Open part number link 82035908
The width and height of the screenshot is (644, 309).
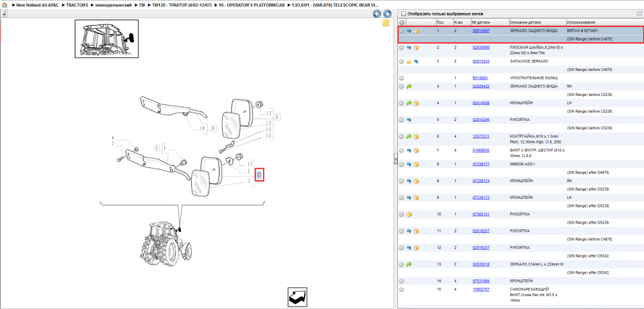pyautogui.click(x=480, y=48)
